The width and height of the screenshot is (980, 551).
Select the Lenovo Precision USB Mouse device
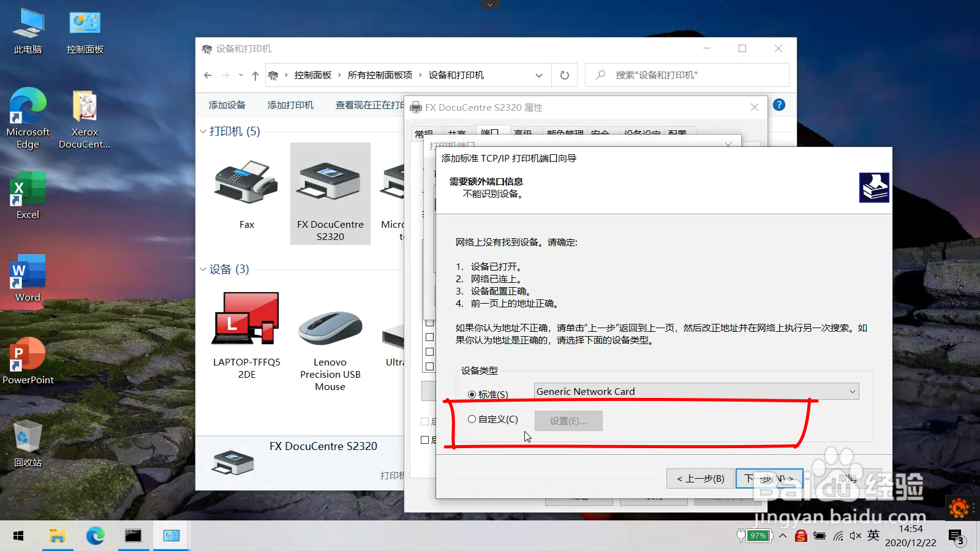[x=330, y=328]
